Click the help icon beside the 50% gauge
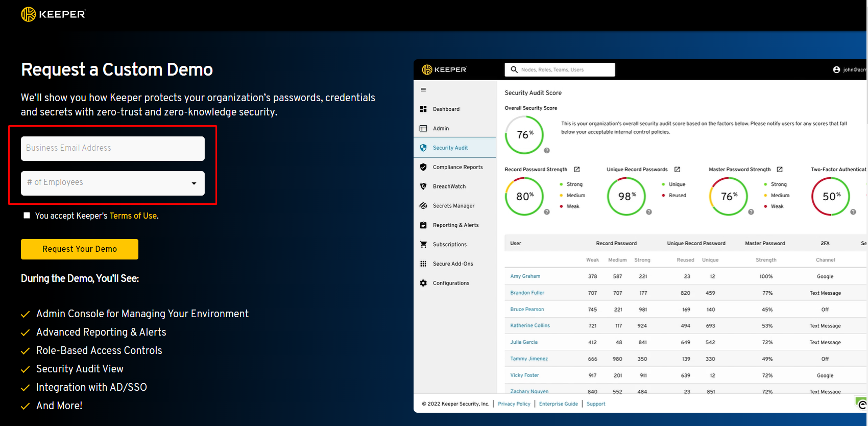Image resolution: width=868 pixels, height=426 pixels. (853, 212)
